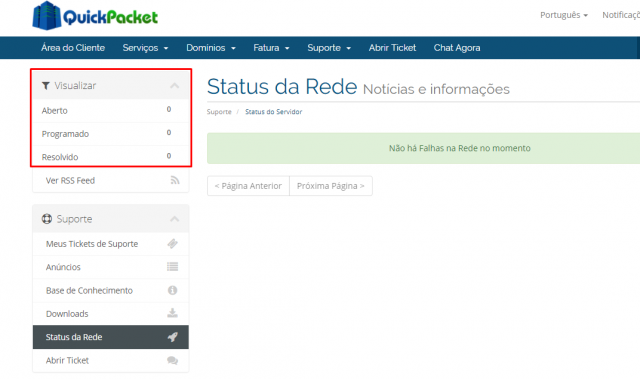The height and width of the screenshot is (379, 640).
Task: Click the 'Não há Falhas na Rede' message
Action: coord(460,148)
